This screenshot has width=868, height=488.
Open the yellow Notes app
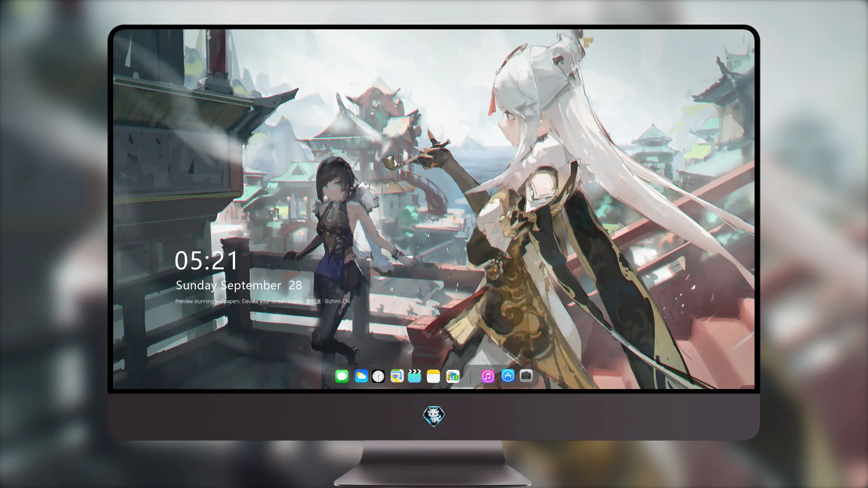(433, 376)
